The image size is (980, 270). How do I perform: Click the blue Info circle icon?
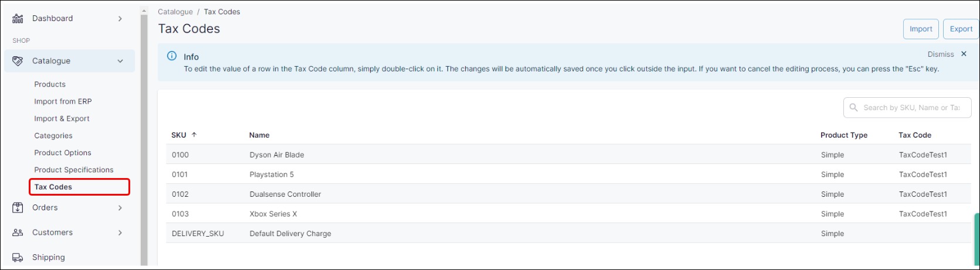pyautogui.click(x=172, y=56)
